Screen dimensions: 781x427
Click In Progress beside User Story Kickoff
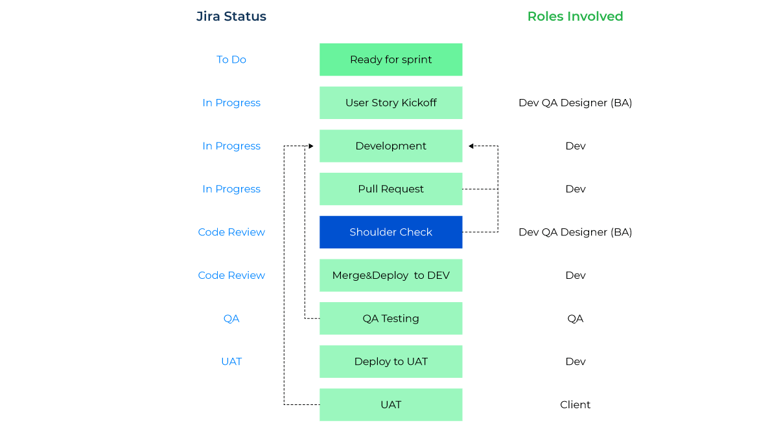click(231, 103)
